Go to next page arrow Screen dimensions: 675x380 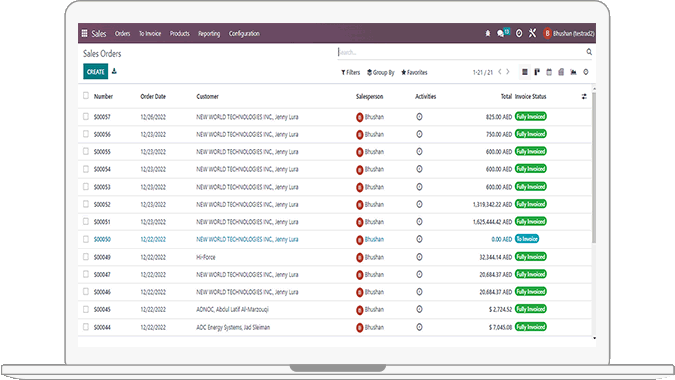508,72
